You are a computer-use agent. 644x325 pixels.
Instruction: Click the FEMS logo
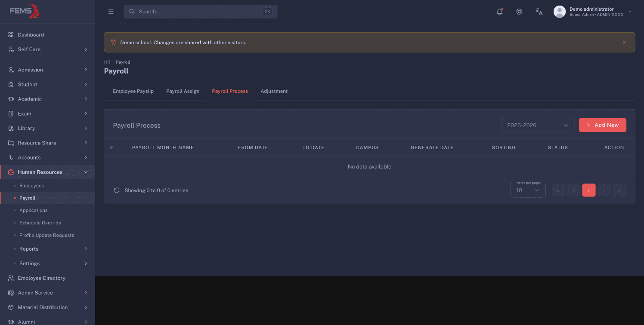tap(25, 11)
